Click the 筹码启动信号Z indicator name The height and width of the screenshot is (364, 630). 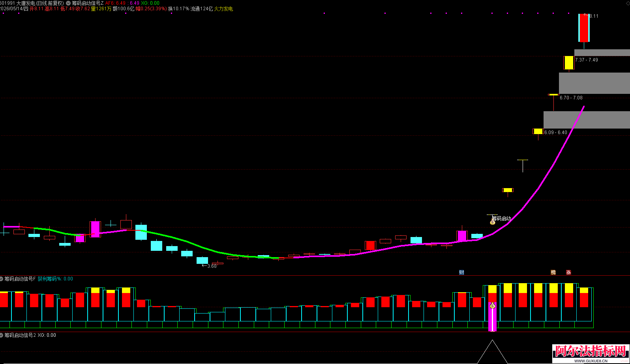(88, 3)
